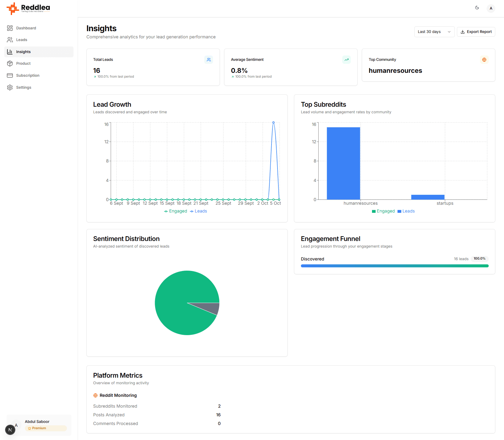
Task: Go to the Leads page
Action: [22, 40]
